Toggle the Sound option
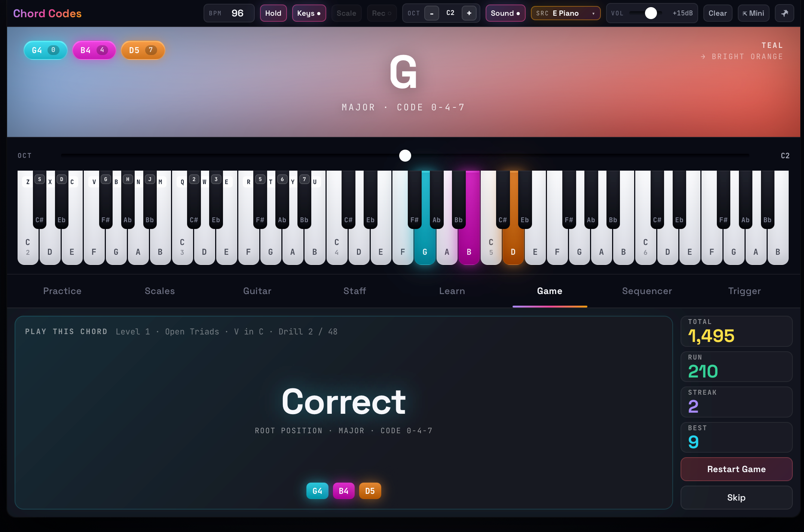Image resolution: width=804 pixels, height=532 pixels. coord(505,13)
